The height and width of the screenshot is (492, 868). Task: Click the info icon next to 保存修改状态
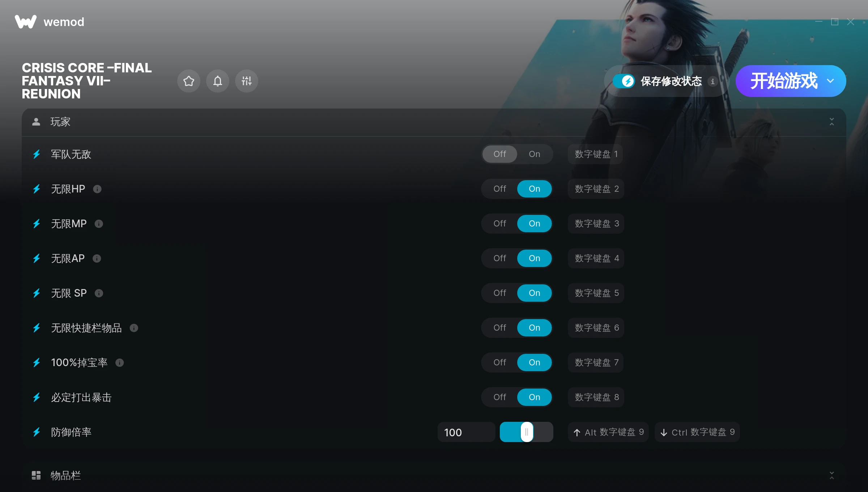(712, 81)
